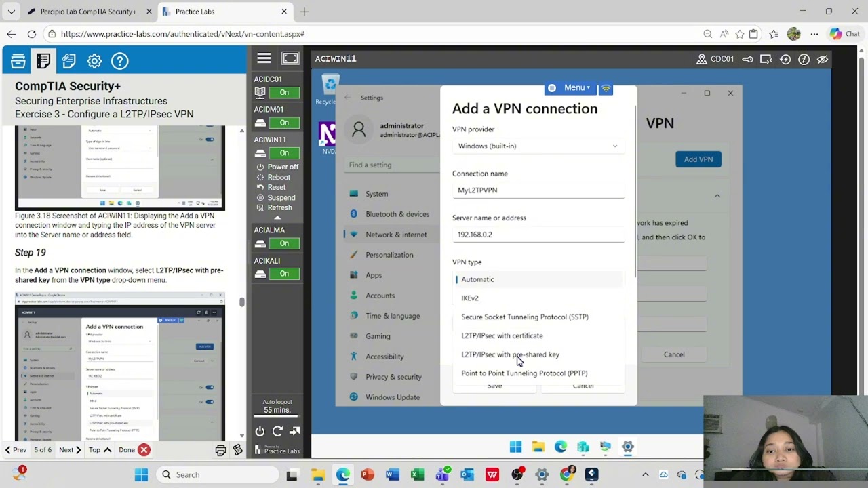Image resolution: width=868 pixels, height=488 pixels.
Task: Toggle ACIWIN11 power On button
Action: point(284,152)
